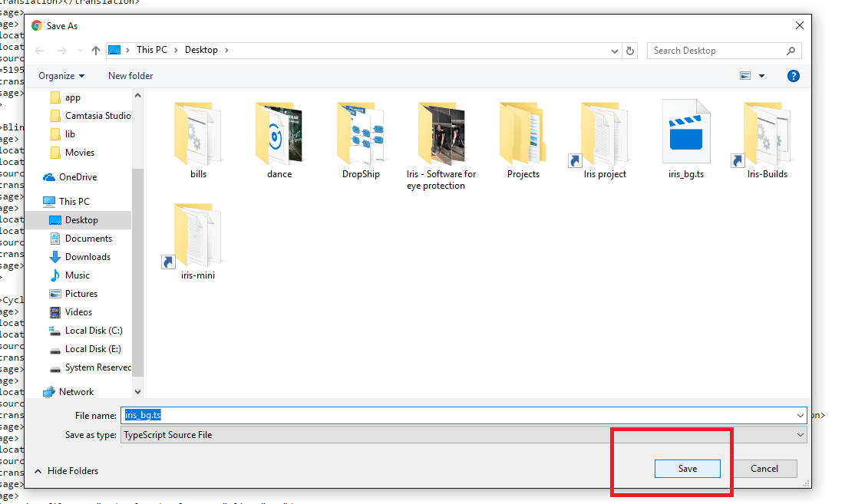The width and height of the screenshot is (855, 504).
Task: Click sidebar scrollbar down arrow
Action: point(137,392)
